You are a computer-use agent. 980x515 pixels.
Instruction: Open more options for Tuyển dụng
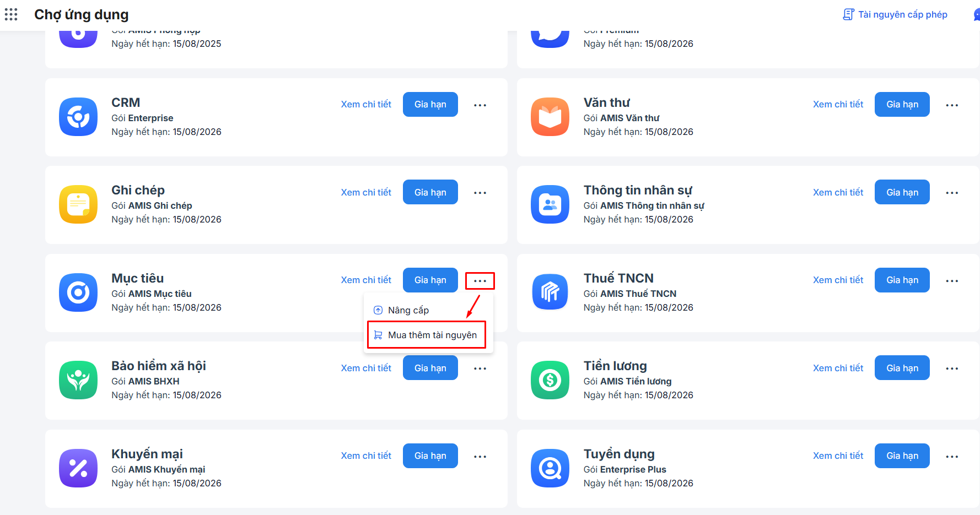point(952,457)
